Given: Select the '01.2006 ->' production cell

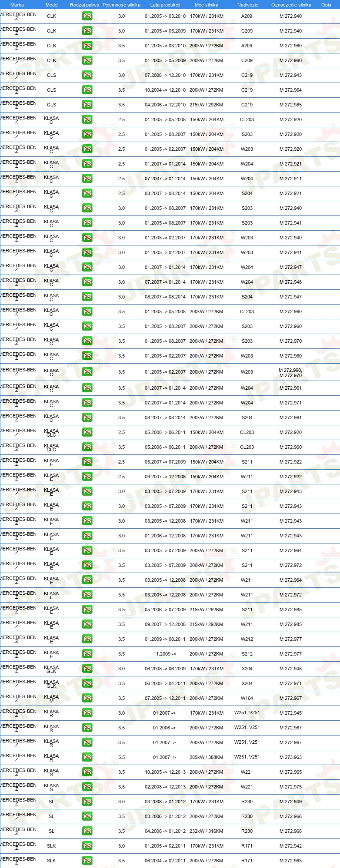Looking at the screenshot, I should 164,728.
